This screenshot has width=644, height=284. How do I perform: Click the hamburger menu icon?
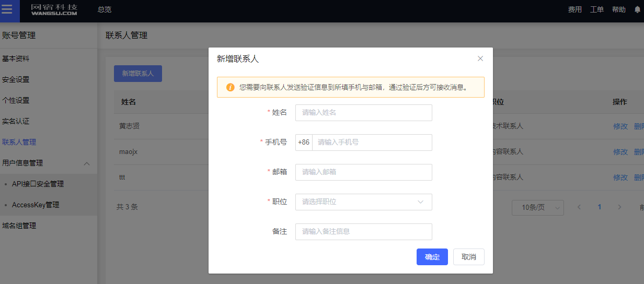point(7,10)
